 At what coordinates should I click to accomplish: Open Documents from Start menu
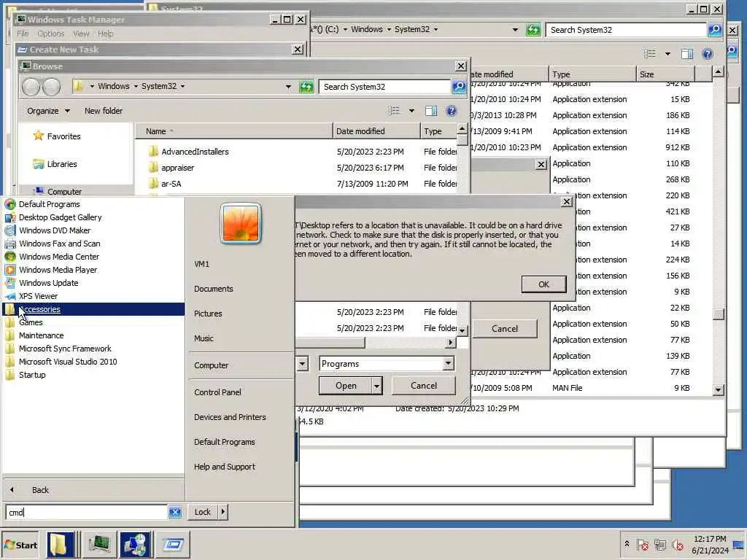[214, 289]
